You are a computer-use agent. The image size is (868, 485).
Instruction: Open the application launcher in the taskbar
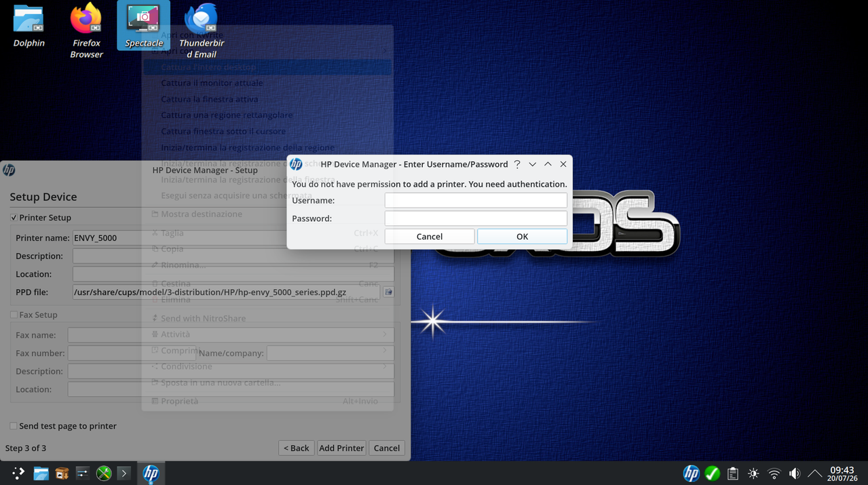[x=18, y=473]
